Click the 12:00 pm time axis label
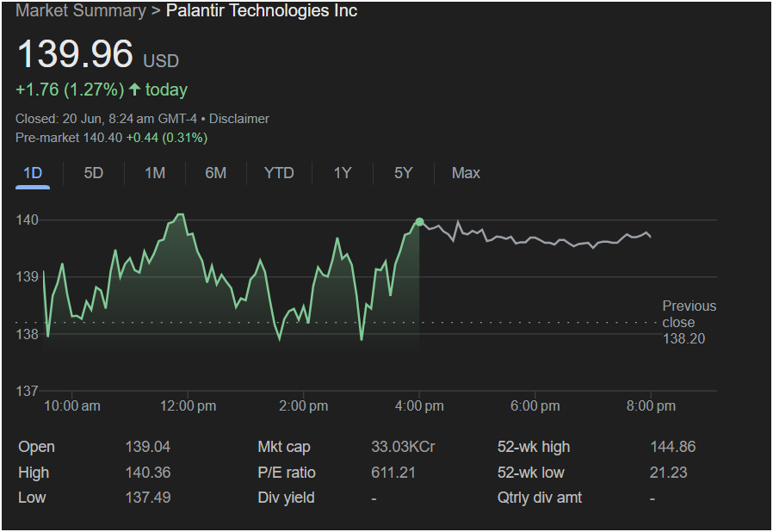The width and height of the screenshot is (773, 532). 188,406
